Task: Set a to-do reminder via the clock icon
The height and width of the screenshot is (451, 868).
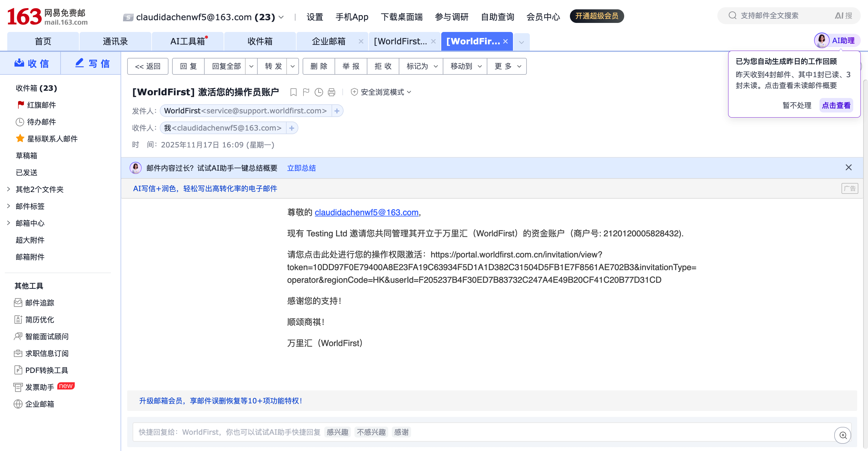Action: pos(319,92)
